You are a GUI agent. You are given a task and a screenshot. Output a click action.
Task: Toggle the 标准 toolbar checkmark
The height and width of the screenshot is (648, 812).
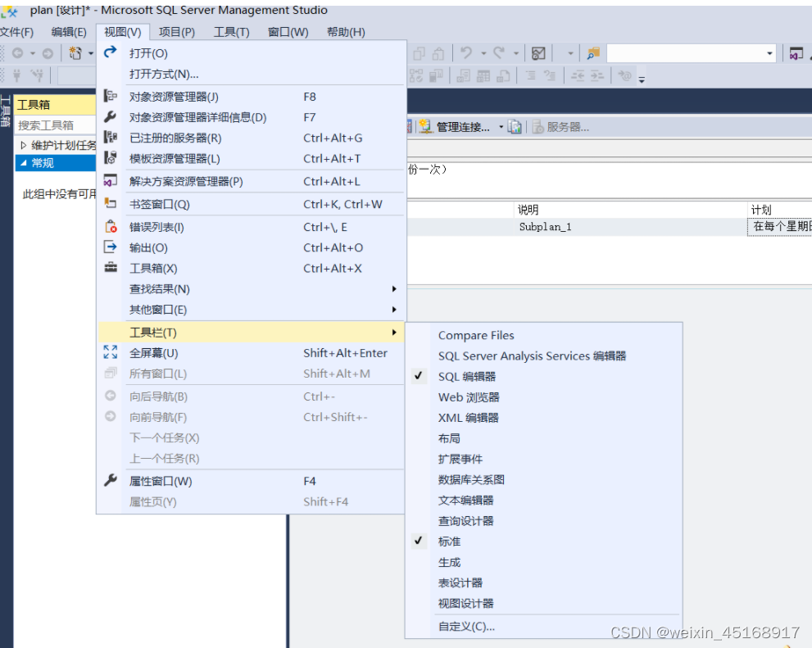(x=419, y=542)
